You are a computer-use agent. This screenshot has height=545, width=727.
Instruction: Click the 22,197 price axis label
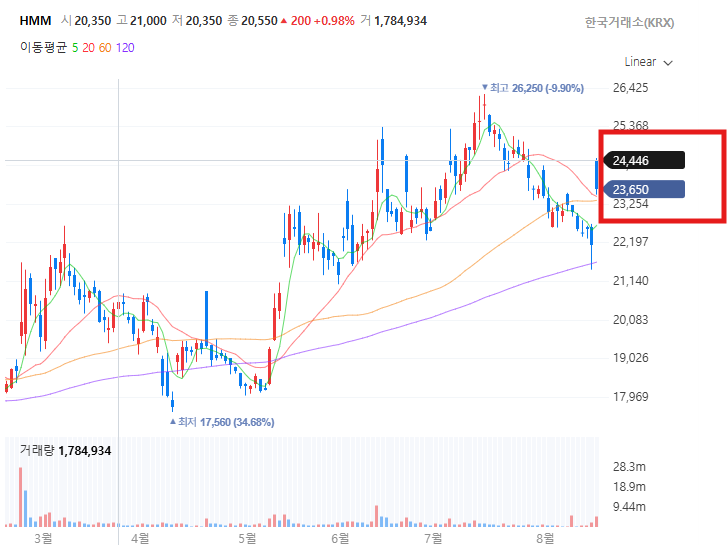(630, 242)
